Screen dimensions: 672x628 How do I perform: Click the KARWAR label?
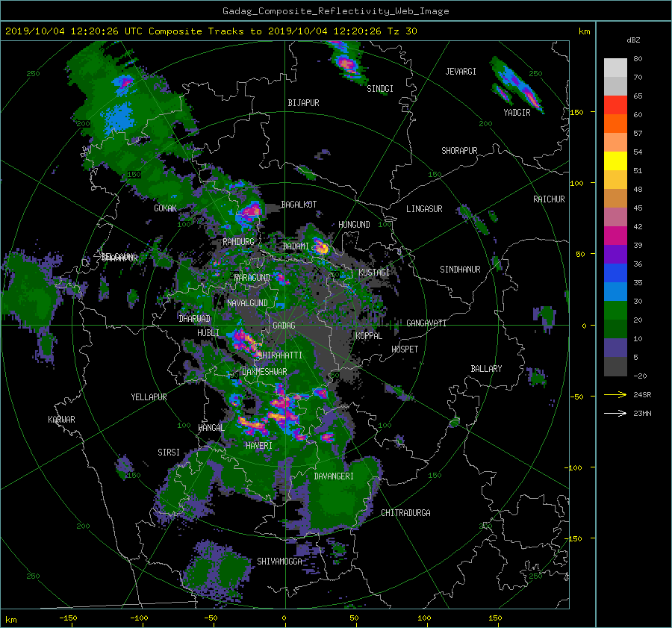(61, 420)
